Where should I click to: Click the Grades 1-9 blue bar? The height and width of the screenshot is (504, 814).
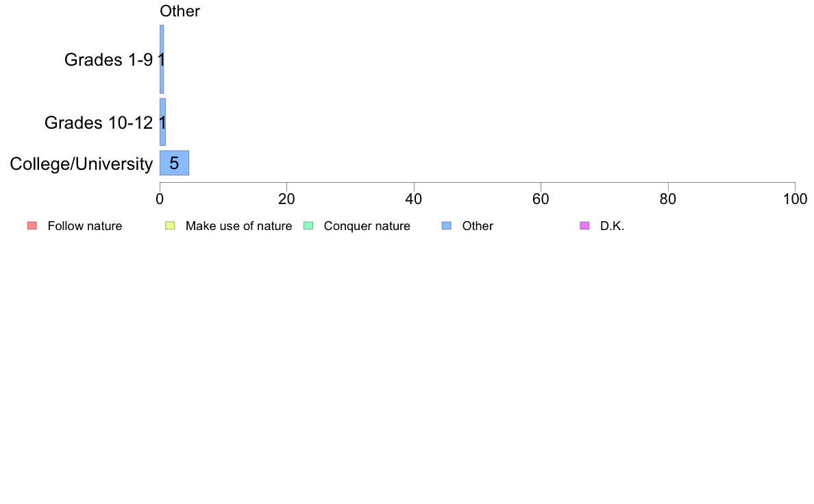point(162,59)
